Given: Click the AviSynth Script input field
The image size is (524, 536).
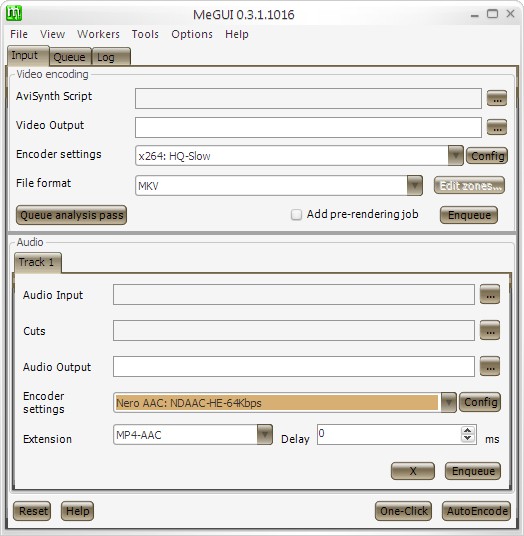Looking at the screenshot, I should coord(308,98).
